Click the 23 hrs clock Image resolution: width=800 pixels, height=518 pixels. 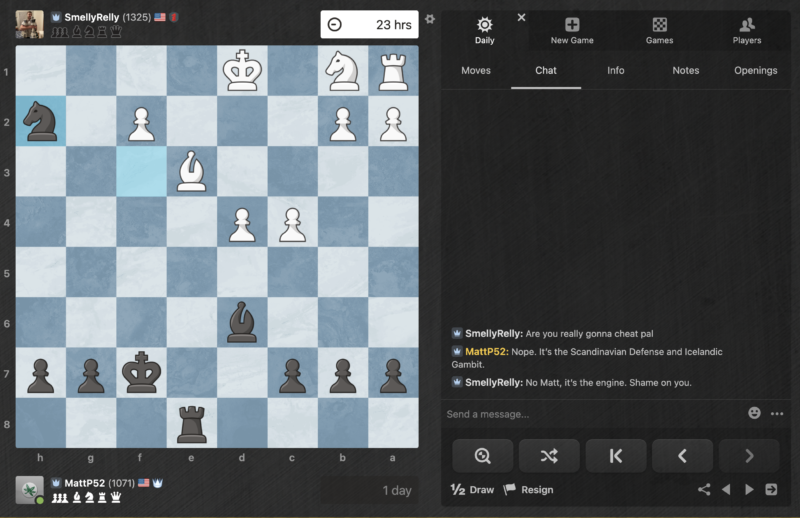[x=369, y=24]
